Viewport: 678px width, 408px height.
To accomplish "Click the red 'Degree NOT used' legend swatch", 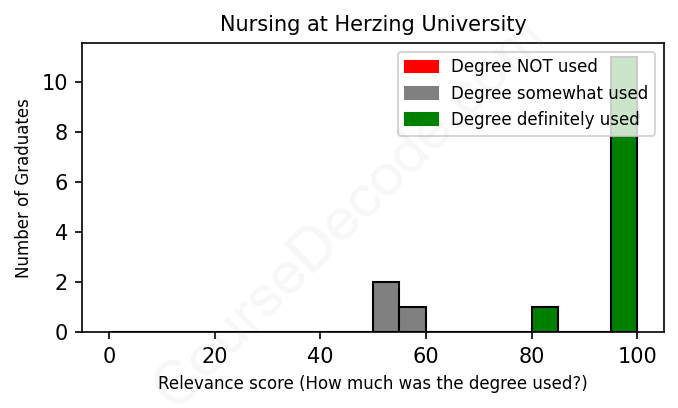I will pyautogui.click(x=421, y=67).
